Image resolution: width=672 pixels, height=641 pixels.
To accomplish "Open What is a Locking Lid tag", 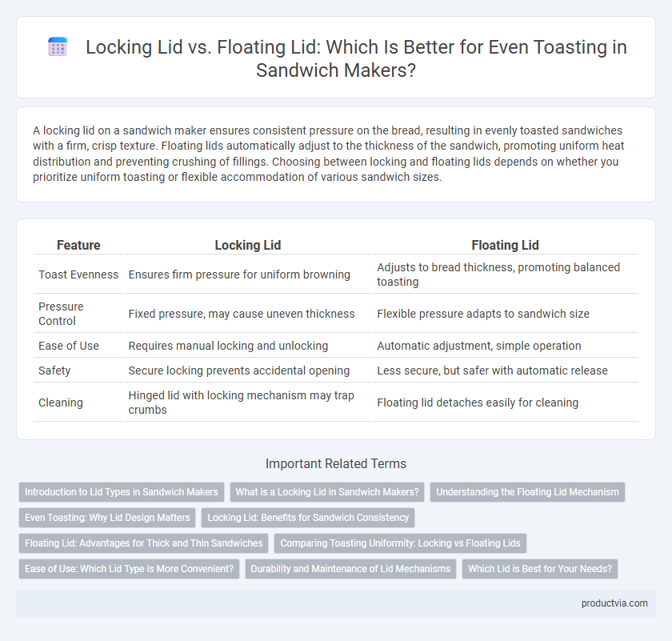I will point(327,492).
